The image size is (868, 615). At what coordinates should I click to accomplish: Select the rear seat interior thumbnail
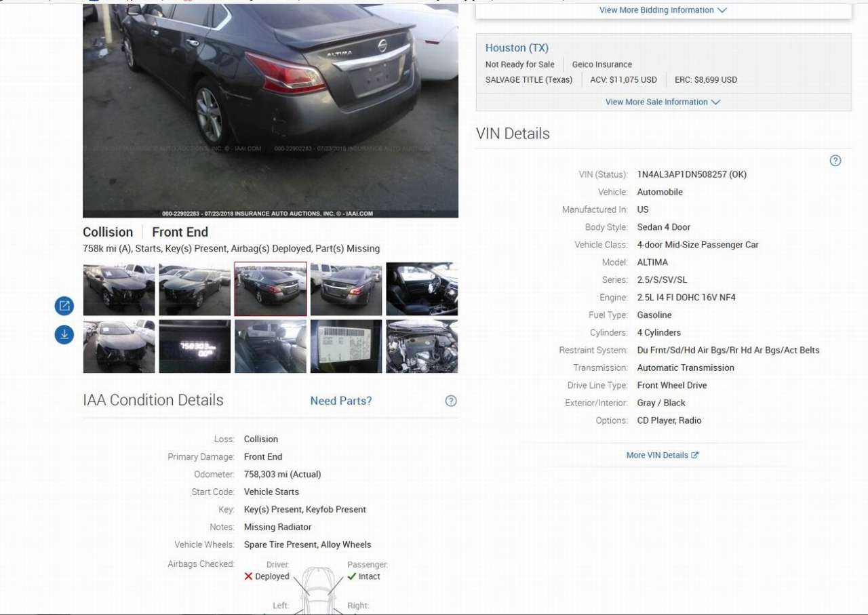tap(271, 346)
